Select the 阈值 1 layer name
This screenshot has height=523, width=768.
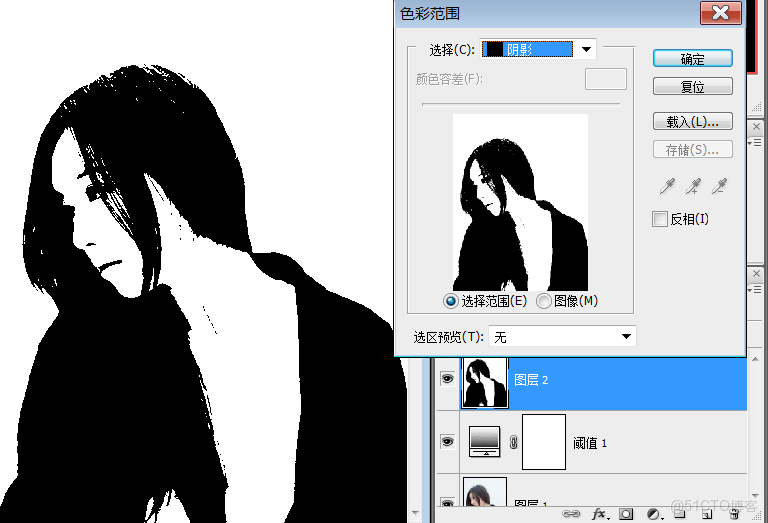[590, 443]
